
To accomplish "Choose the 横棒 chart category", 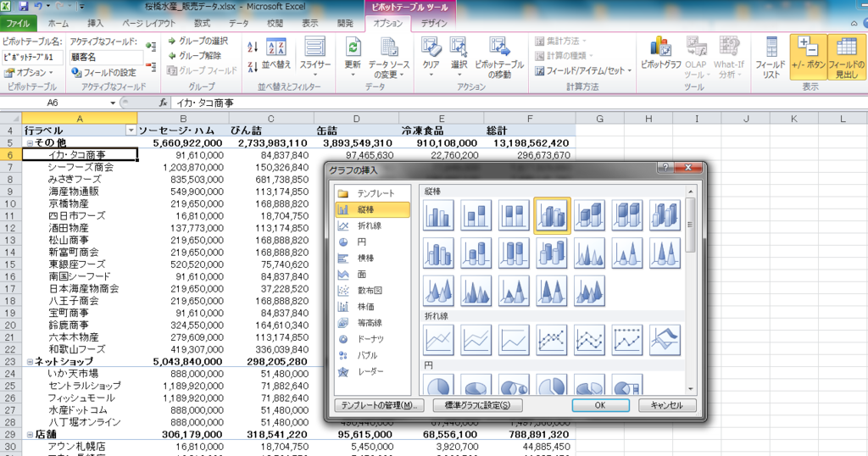I will [373, 258].
